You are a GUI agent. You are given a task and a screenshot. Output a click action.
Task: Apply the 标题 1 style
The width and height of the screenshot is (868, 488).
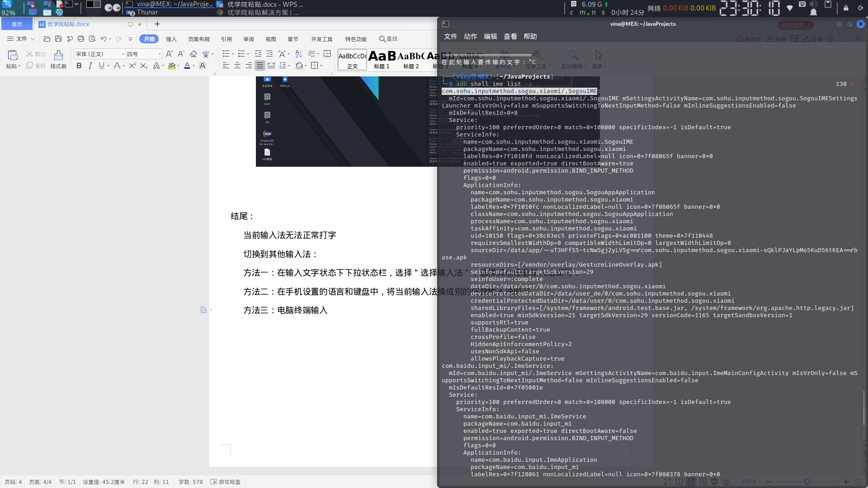(x=382, y=60)
